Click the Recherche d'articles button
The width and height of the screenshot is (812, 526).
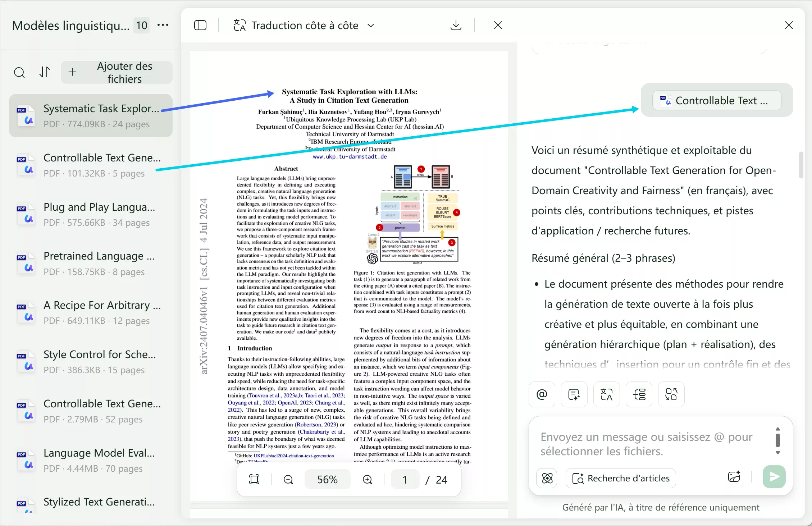621,478
